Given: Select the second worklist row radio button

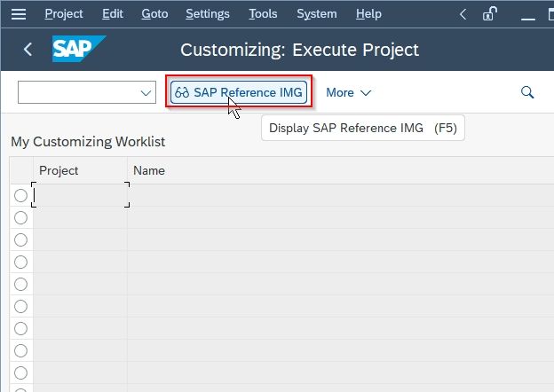Looking at the screenshot, I should [20, 217].
